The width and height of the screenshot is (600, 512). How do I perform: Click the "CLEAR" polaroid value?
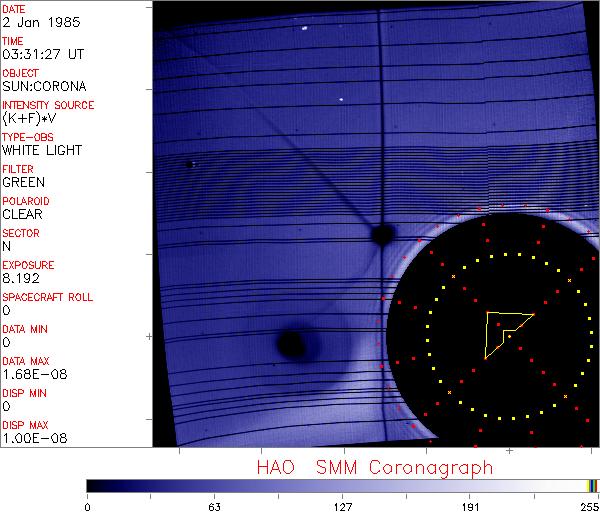(22, 214)
